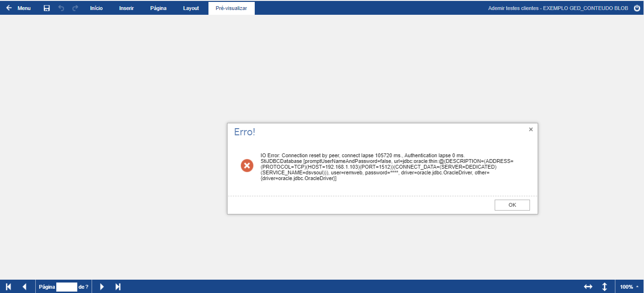This screenshot has height=293, width=644.
Task: Click the undo arrow icon
Action: [61, 8]
